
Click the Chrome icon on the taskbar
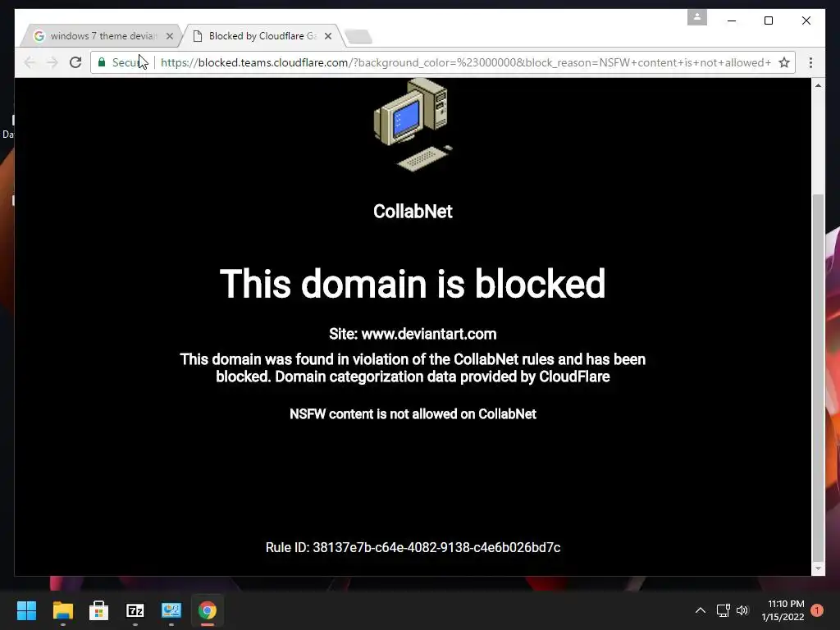click(x=208, y=610)
